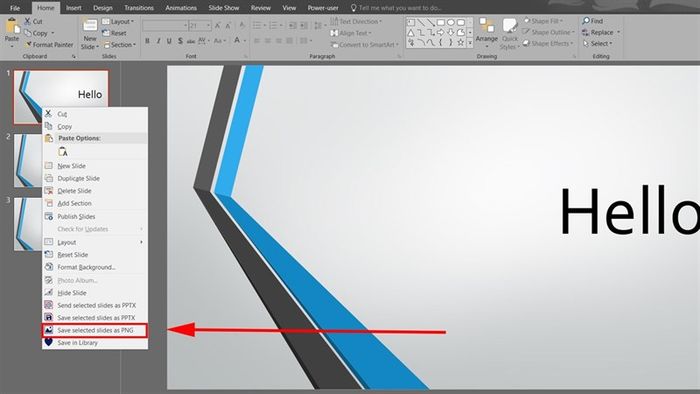Open the Power-user ribbon tab
The width and height of the screenshot is (700, 394).
(323, 8)
